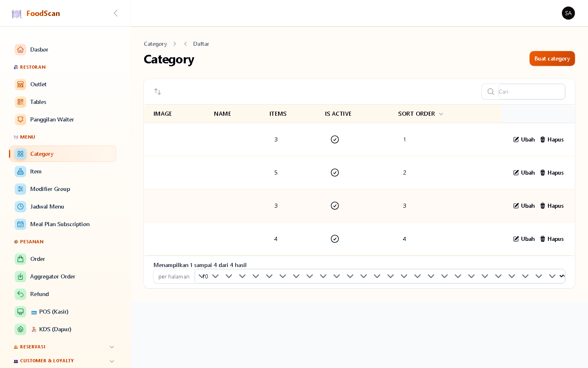588x368 pixels.
Task: Open Refund in the sidebar
Action: 63,294
